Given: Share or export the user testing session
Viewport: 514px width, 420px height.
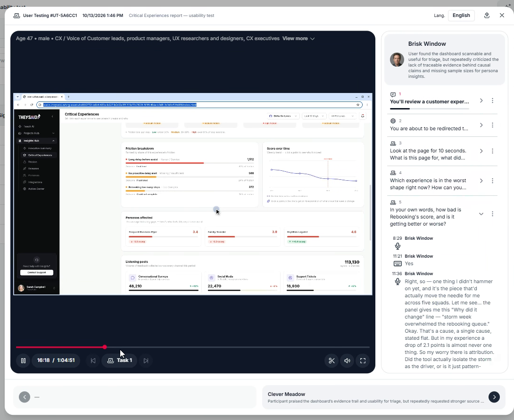Looking at the screenshot, I should 487,16.
